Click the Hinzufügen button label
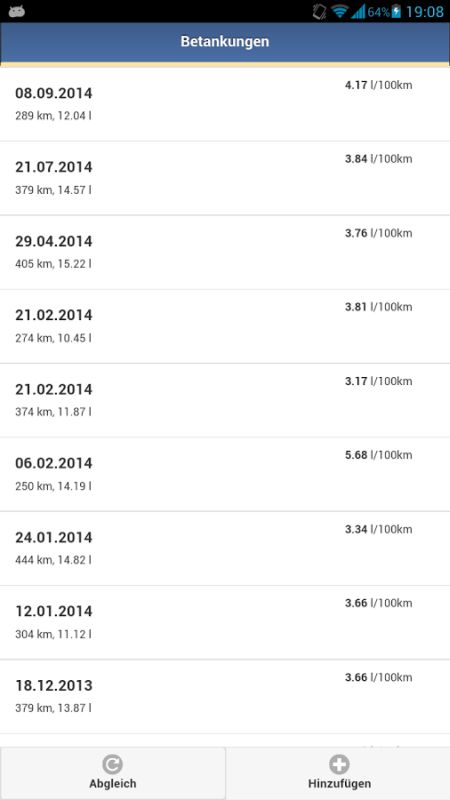 tap(339, 784)
